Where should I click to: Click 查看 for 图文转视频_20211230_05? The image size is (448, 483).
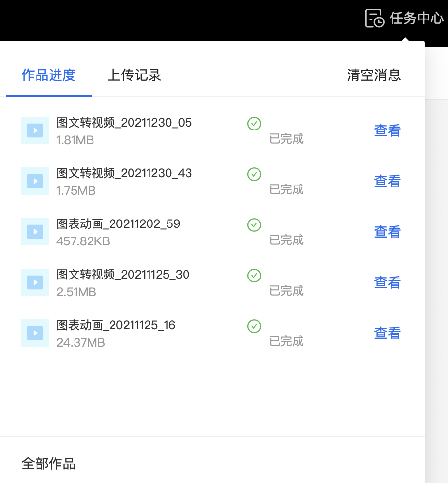click(387, 130)
